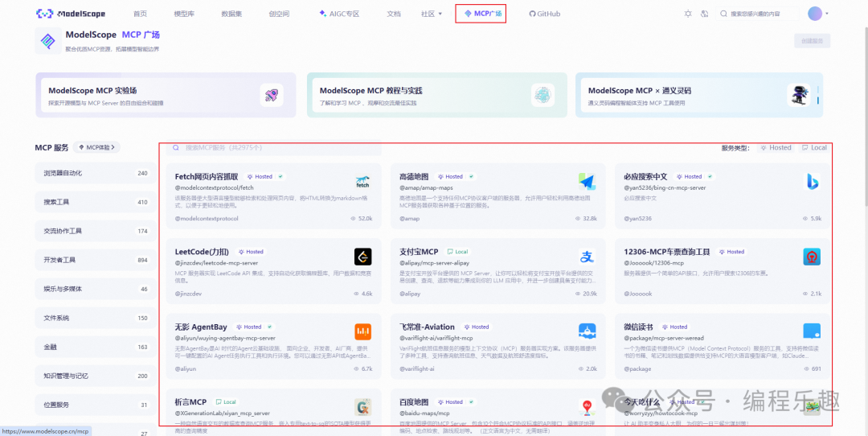Select the 开发者工具 category
Screen dimensions: 868x436
pos(95,260)
